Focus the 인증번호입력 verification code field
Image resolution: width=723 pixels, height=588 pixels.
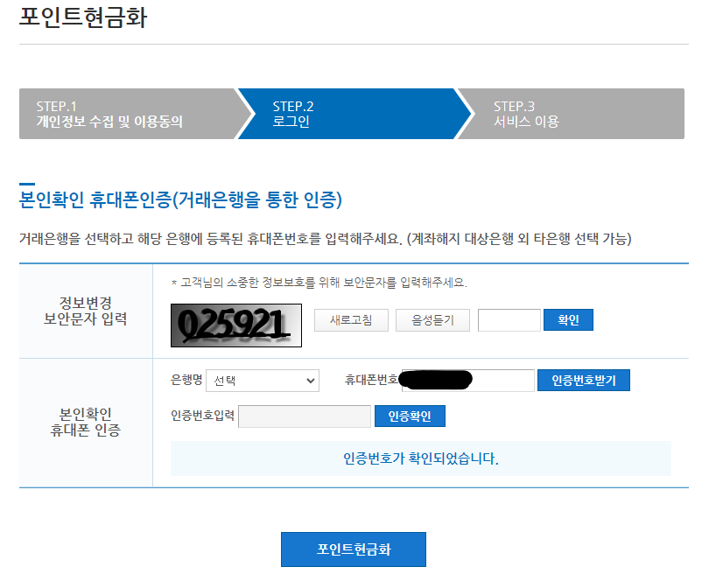pyautogui.click(x=306, y=416)
